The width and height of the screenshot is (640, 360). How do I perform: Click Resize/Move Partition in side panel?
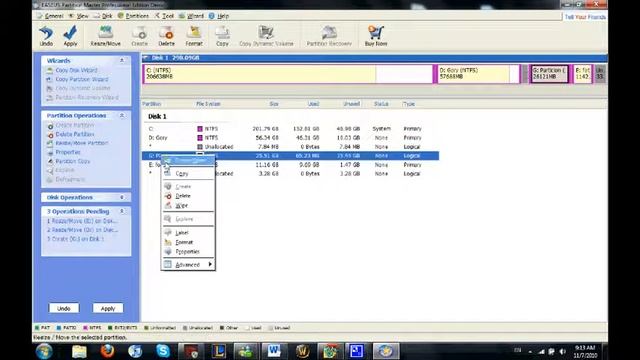[82, 143]
